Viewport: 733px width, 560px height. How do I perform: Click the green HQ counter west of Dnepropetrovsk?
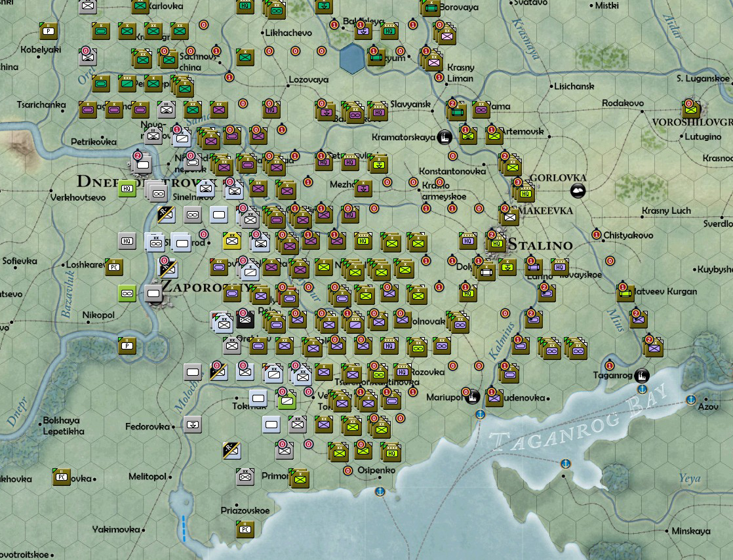click(126, 188)
